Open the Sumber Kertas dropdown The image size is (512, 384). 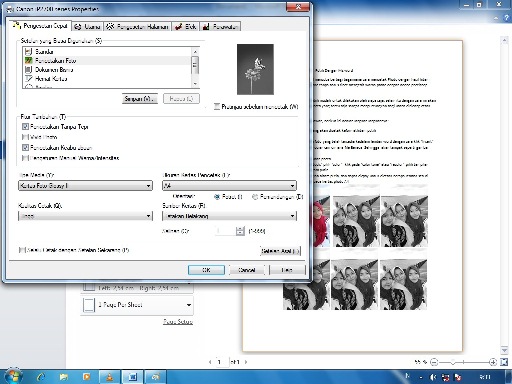[229, 216]
